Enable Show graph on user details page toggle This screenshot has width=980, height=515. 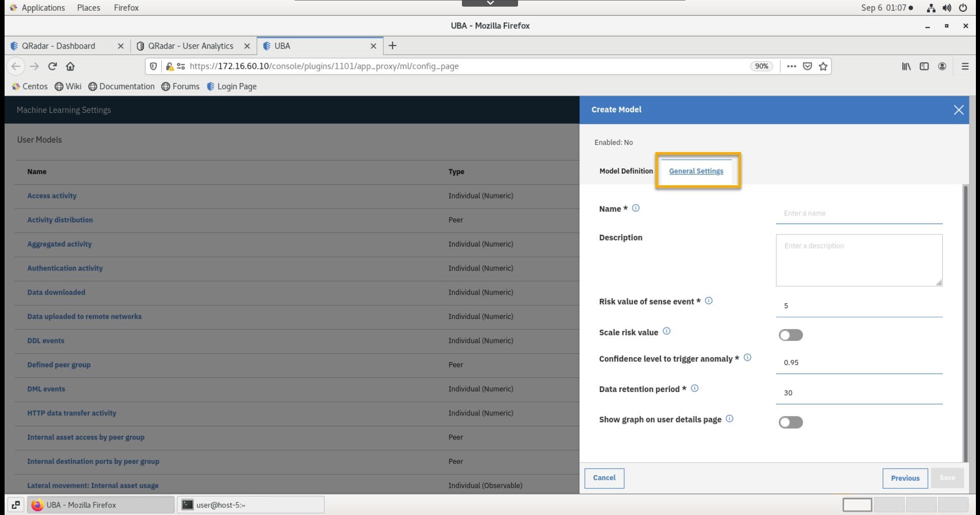pyautogui.click(x=791, y=422)
